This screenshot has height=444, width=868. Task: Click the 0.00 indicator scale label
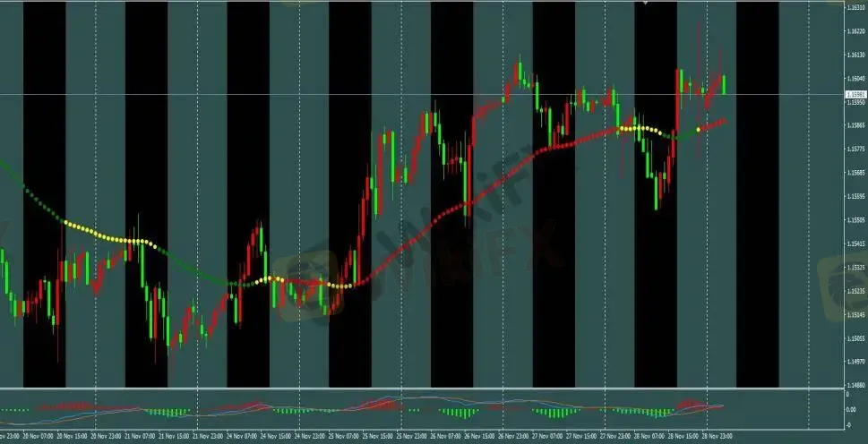(853, 409)
